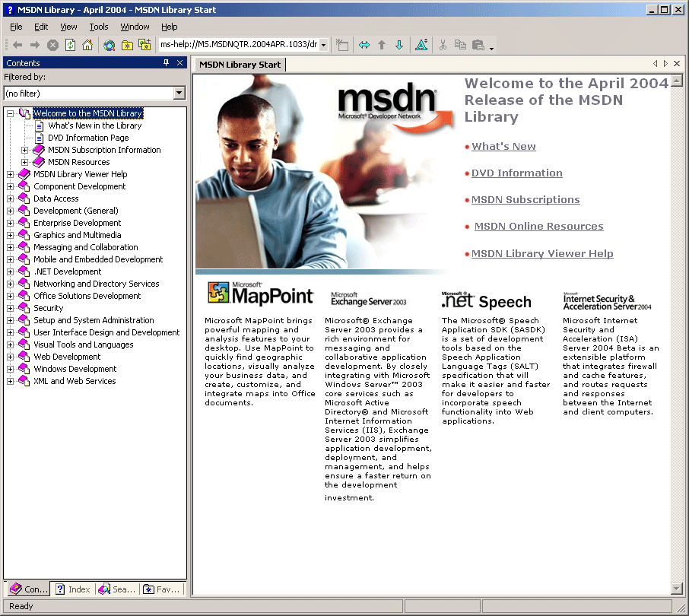Screen dimensions: 689x616
Task: Follow the MSDN Online Resources link
Action: pyautogui.click(x=538, y=227)
